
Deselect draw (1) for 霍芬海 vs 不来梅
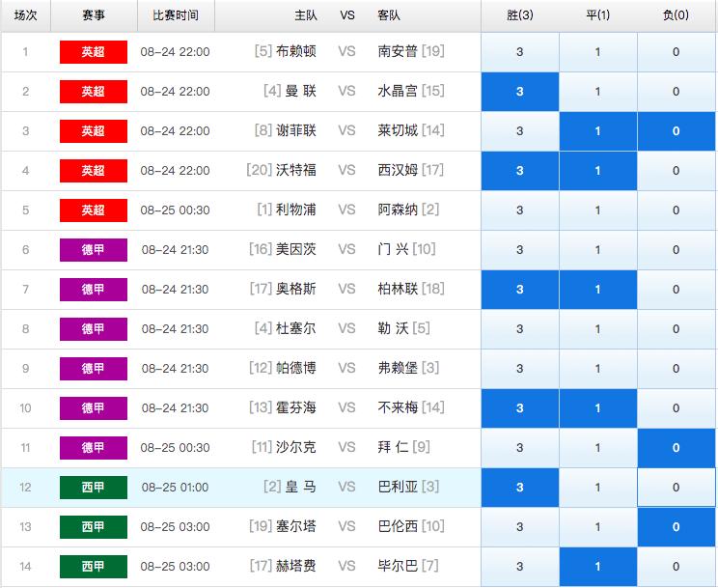598,408
